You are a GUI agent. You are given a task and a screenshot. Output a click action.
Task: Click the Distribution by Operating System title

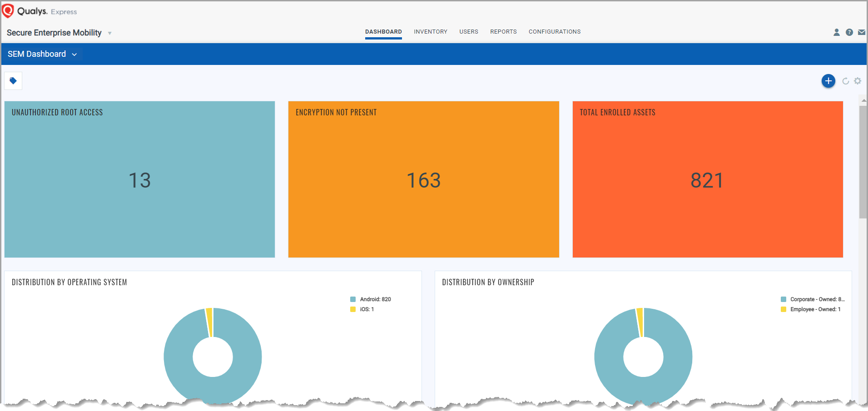(69, 282)
